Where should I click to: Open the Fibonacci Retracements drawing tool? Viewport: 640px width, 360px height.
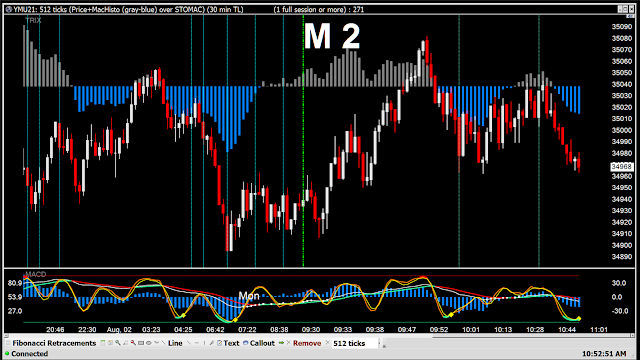coord(54,343)
